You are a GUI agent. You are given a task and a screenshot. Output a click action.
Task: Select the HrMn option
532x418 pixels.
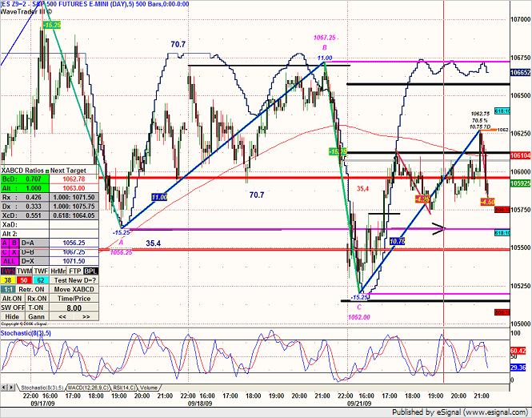point(58,271)
